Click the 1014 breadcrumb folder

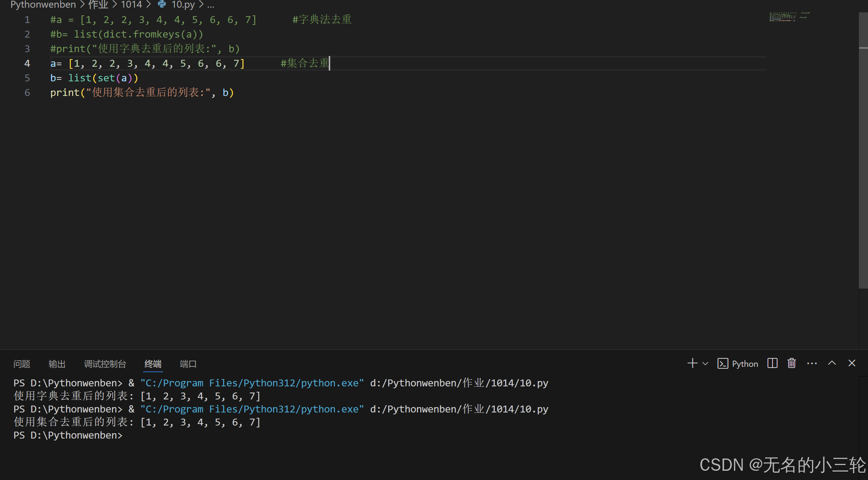coord(131,5)
